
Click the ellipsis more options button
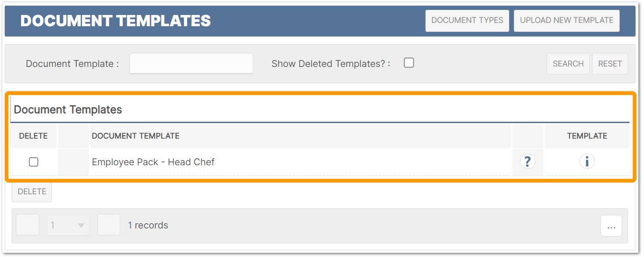pos(611,226)
